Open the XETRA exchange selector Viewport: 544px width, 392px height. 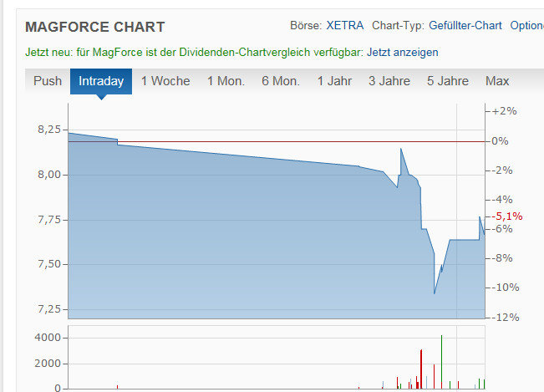[x=345, y=26]
